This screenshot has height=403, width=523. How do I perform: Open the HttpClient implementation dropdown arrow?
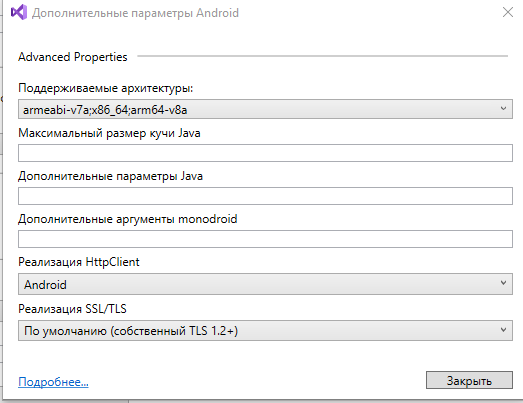point(503,283)
